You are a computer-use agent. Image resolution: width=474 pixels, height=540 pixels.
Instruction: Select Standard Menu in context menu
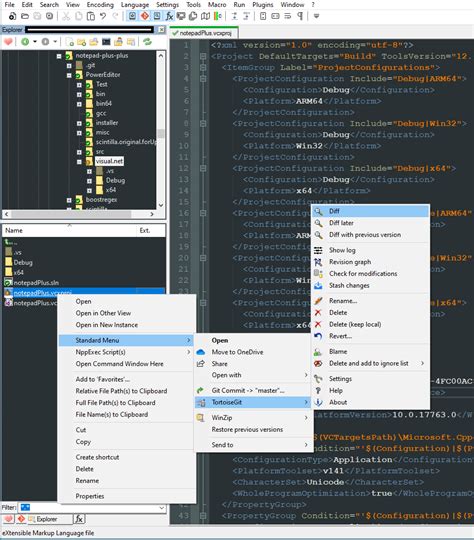coord(126,340)
